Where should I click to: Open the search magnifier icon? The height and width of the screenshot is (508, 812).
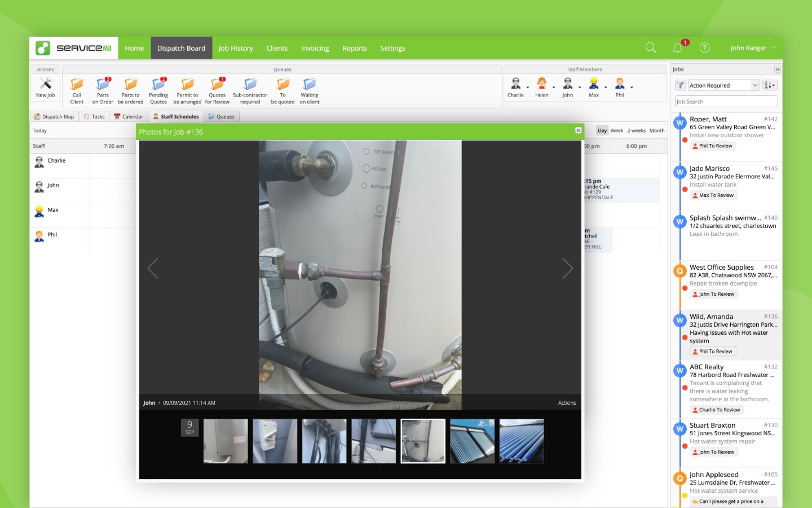pos(651,48)
